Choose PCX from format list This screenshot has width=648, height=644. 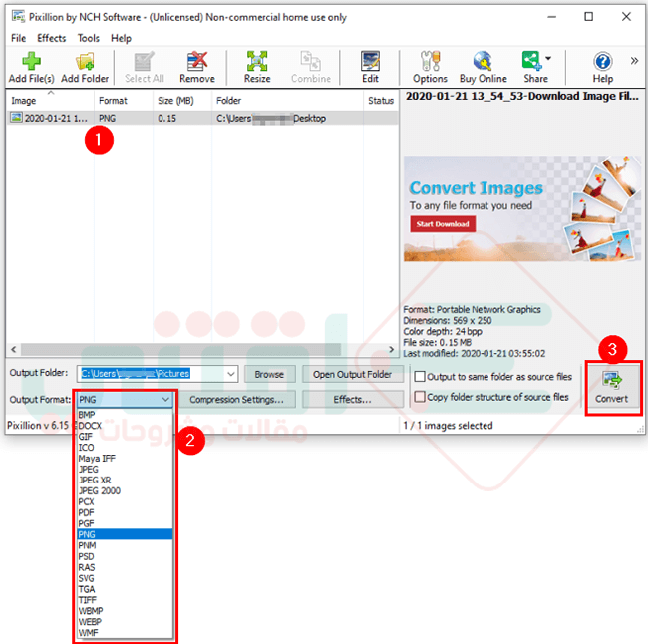pyautogui.click(x=125, y=501)
